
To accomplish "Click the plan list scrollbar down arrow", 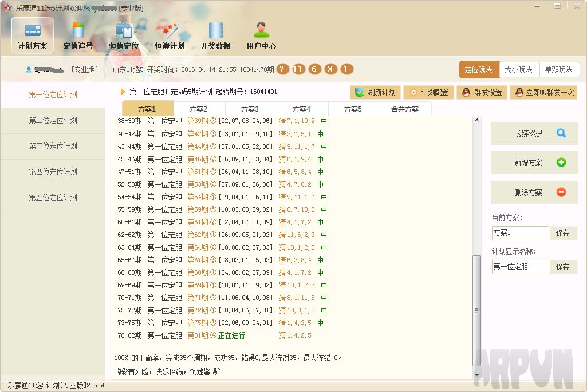I will click(476, 374).
